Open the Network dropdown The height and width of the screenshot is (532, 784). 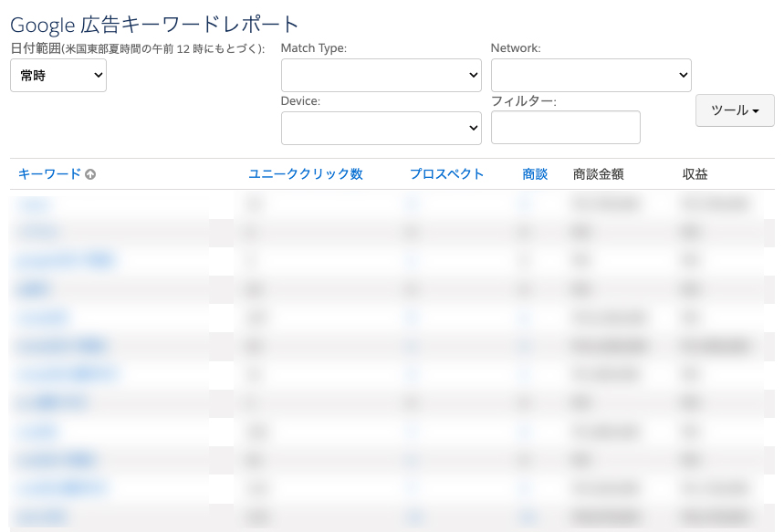tap(591, 75)
